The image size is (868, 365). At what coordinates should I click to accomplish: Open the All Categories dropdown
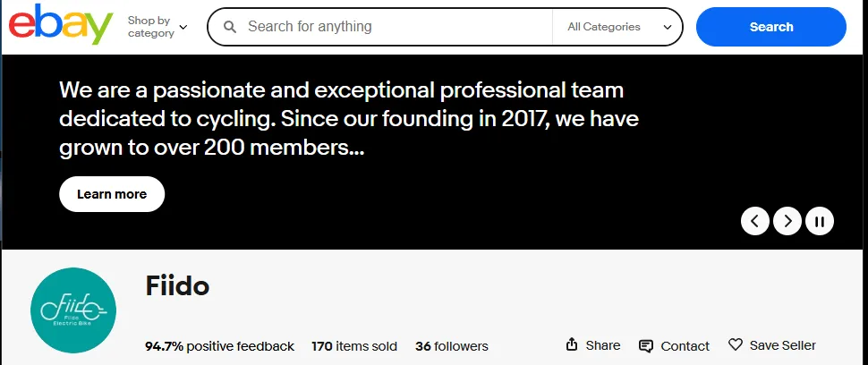618,27
